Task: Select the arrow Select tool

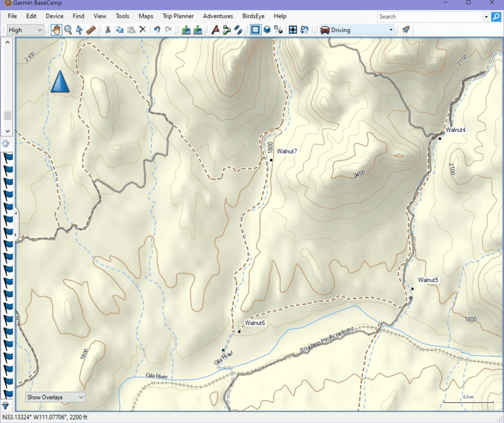Action: pyautogui.click(x=79, y=30)
